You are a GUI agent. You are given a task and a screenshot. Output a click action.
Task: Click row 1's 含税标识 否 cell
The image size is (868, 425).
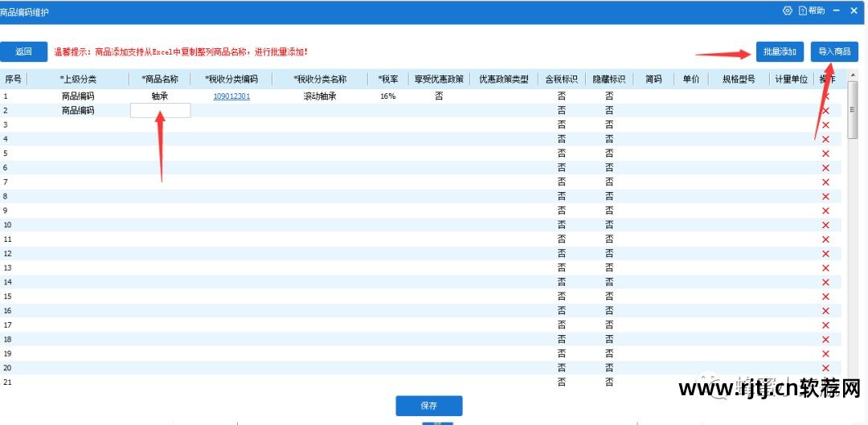pyautogui.click(x=561, y=96)
